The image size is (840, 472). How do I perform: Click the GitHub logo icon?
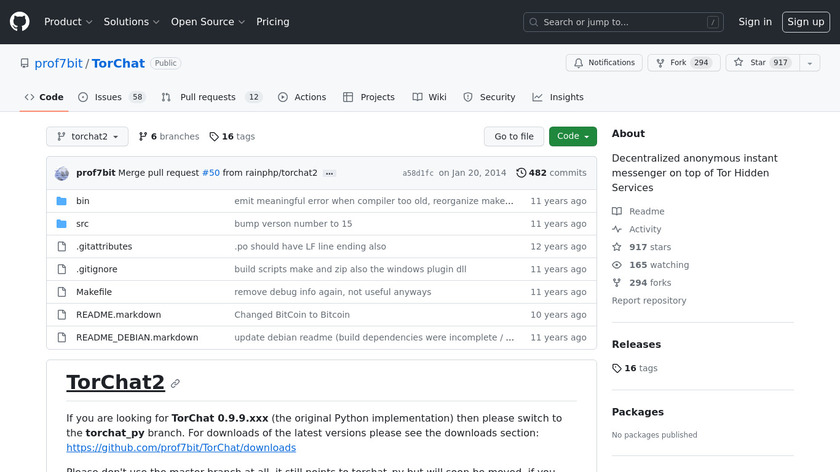pyautogui.click(x=20, y=22)
